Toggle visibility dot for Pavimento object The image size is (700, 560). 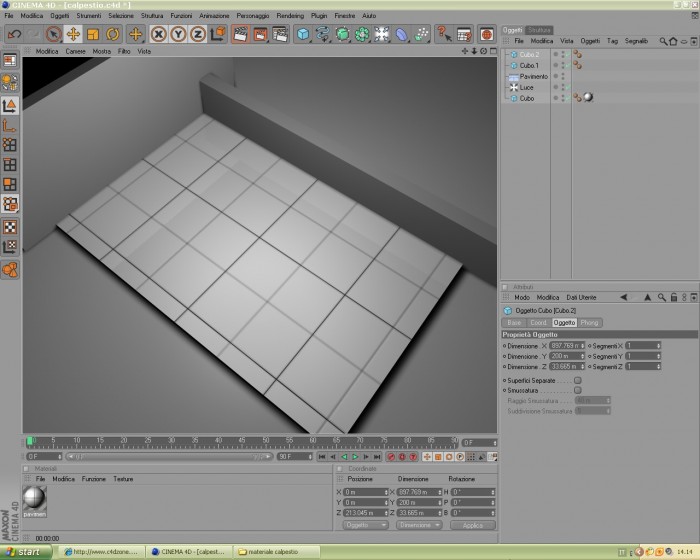pos(556,75)
